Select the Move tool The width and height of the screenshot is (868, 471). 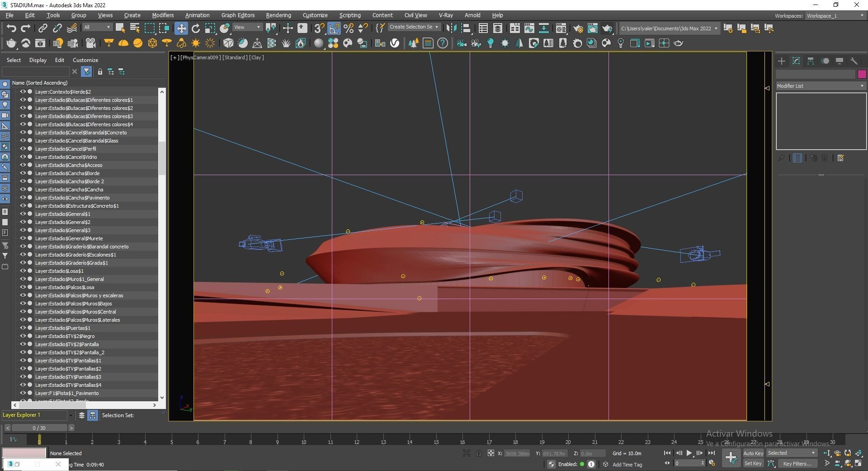click(181, 29)
